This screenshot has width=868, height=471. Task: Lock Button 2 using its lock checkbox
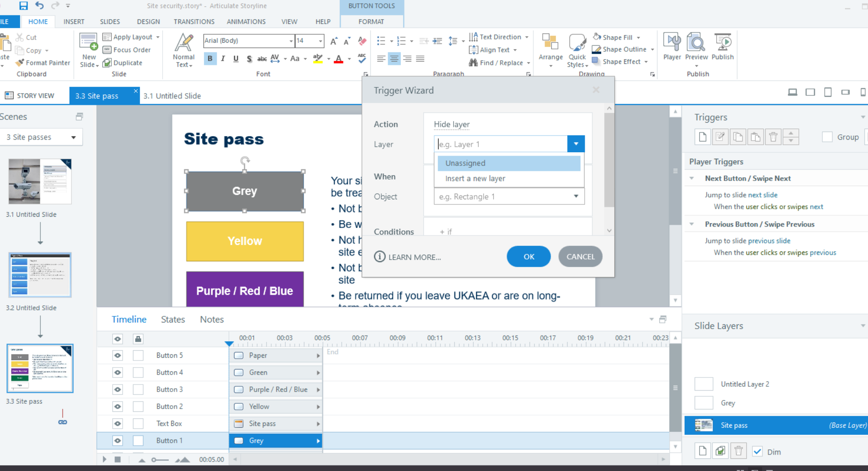[x=138, y=406]
